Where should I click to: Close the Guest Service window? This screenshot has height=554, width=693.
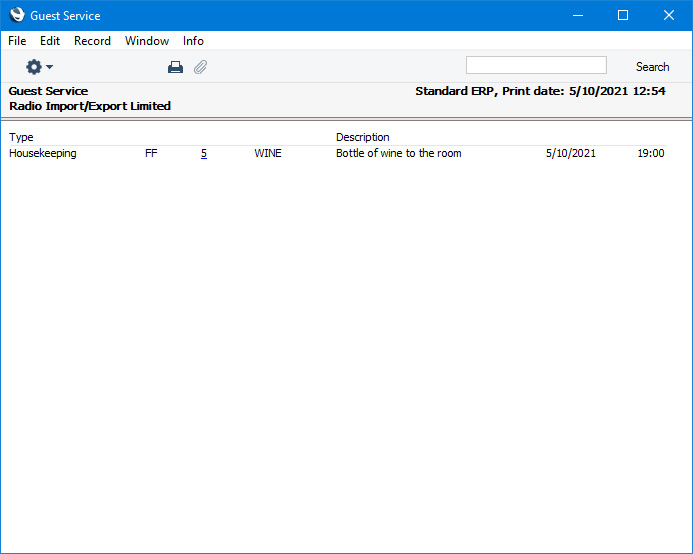point(669,15)
